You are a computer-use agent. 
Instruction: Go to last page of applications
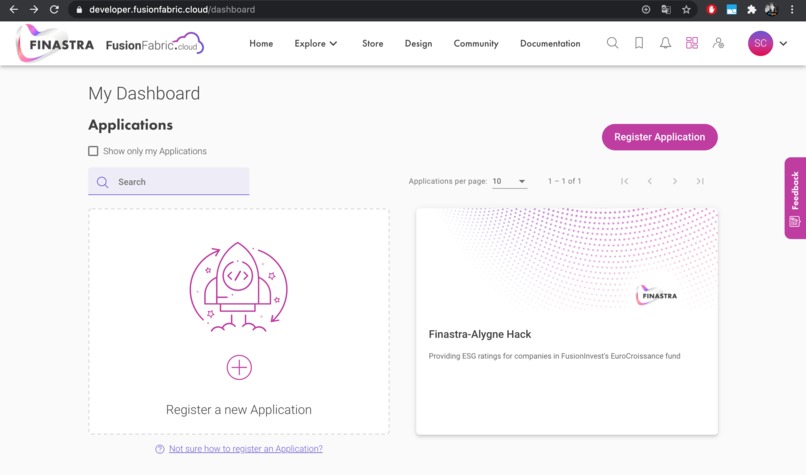700,181
